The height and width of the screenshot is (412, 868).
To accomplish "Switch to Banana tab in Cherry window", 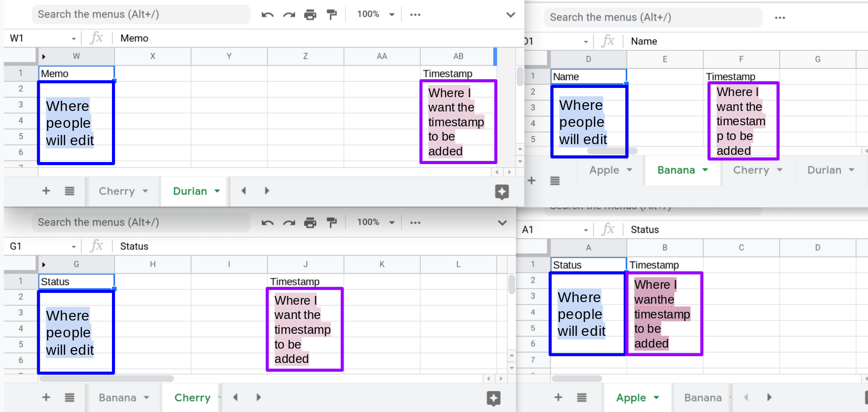I will (x=118, y=398).
